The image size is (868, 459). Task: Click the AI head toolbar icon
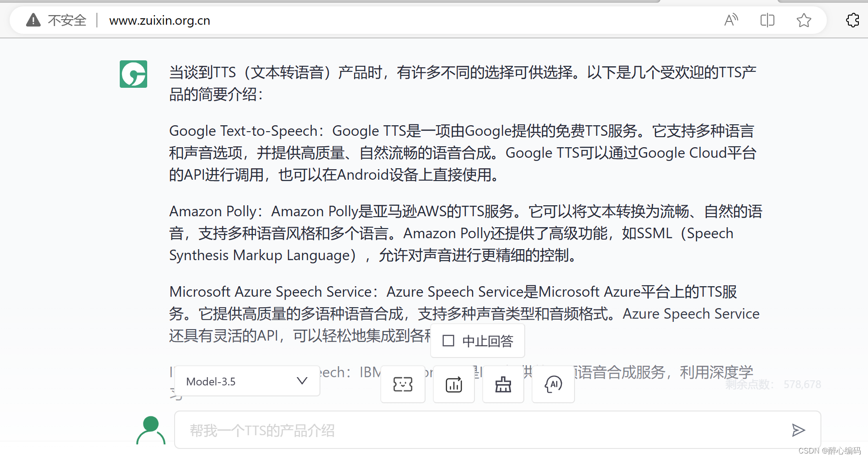coord(553,384)
